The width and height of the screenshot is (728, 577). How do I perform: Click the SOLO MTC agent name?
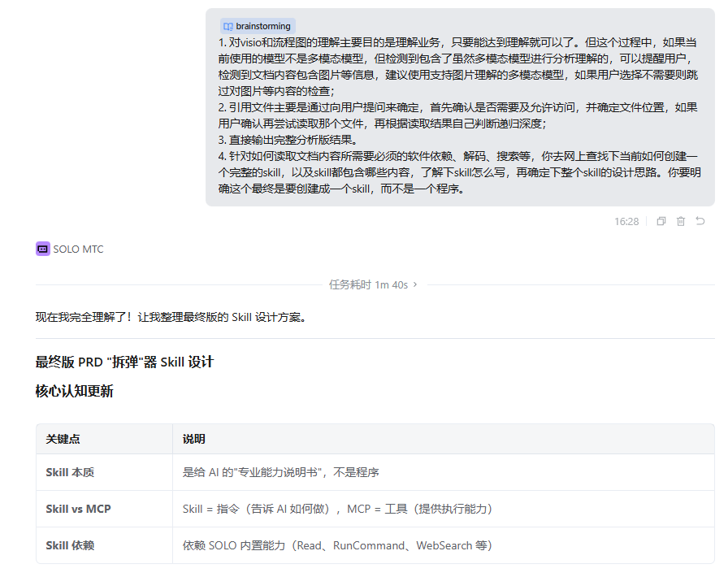79,249
